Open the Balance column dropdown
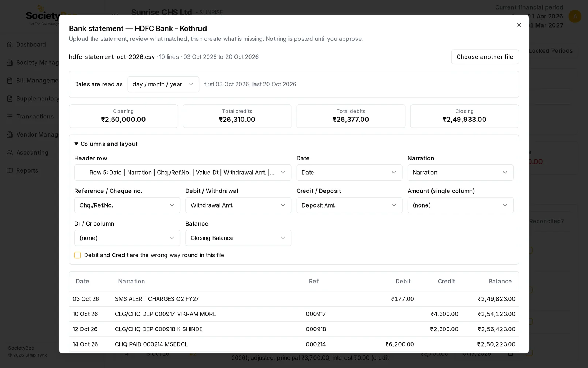588x368 pixels. 238,238
